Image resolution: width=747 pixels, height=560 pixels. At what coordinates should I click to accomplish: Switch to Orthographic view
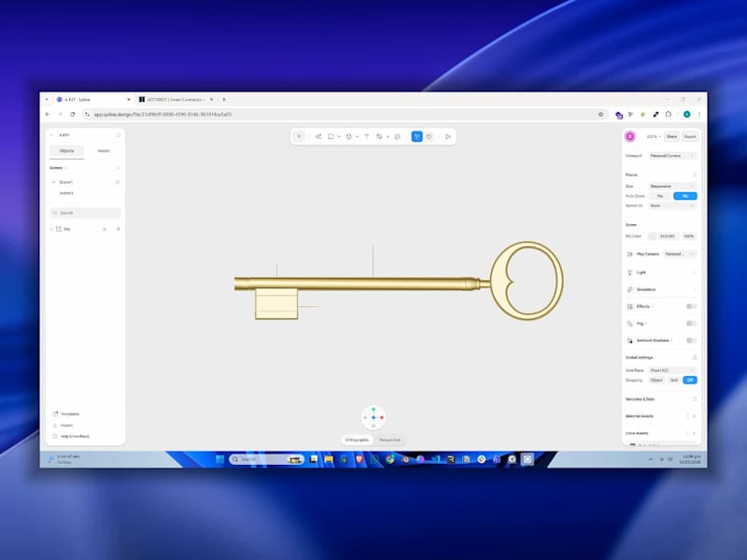coord(358,440)
